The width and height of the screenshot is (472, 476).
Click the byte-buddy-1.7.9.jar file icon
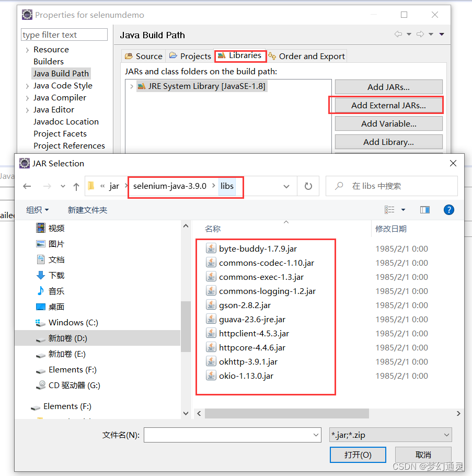point(211,248)
